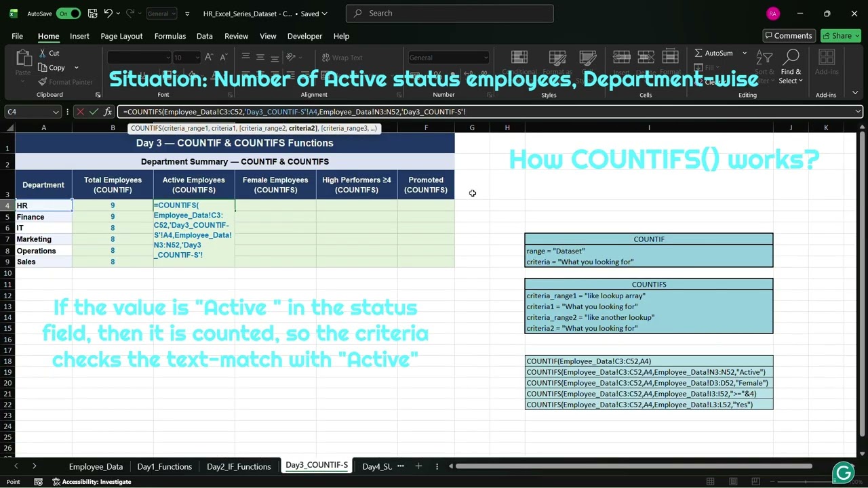The image size is (868, 488).
Task: Open the font size dropdown
Action: click(x=197, y=58)
